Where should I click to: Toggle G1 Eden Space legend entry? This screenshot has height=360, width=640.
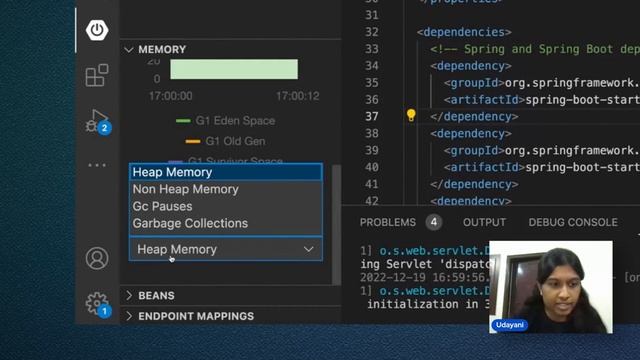pyautogui.click(x=225, y=121)
